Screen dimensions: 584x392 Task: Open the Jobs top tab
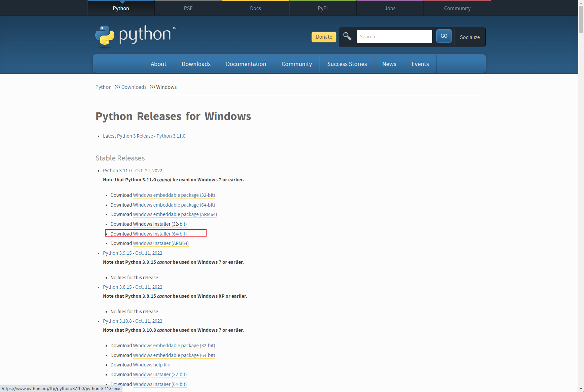(390, 8)
